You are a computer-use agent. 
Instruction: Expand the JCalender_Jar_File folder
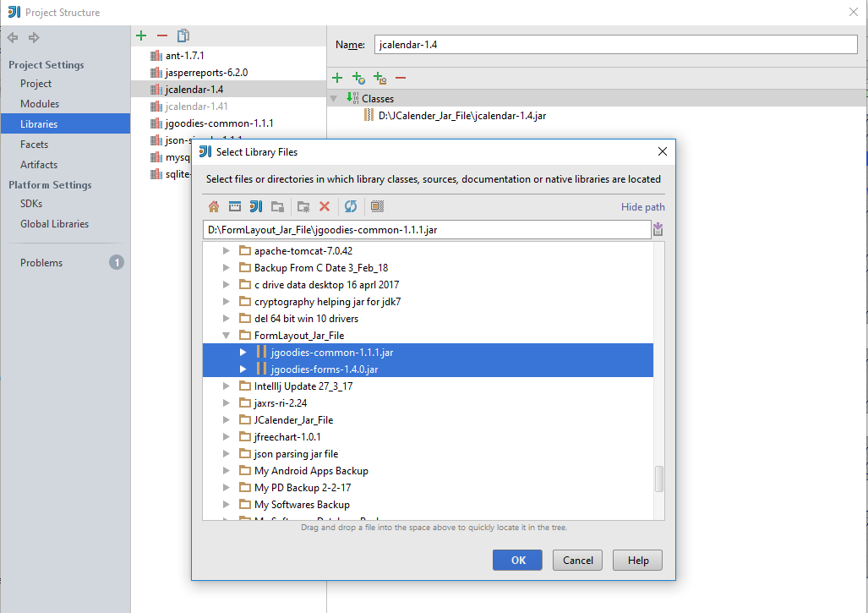pyautogui.click(x=225, y=419)
